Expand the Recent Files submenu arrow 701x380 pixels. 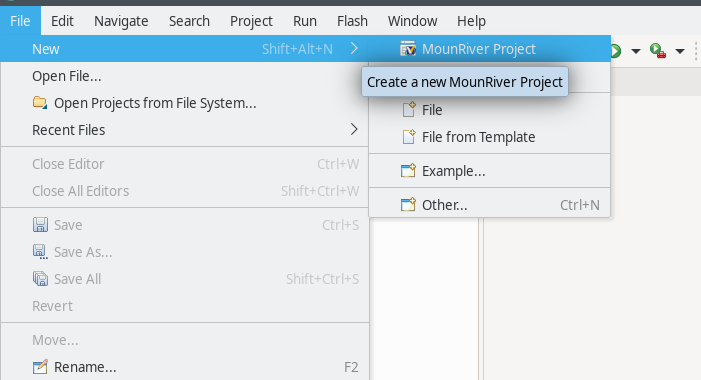pos(354,130)
